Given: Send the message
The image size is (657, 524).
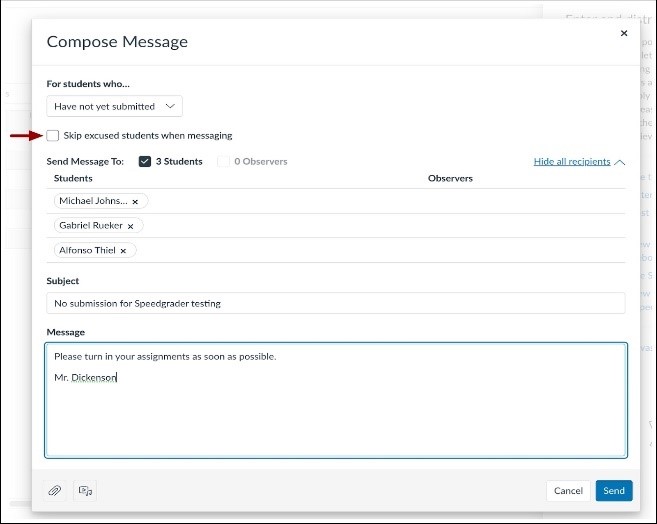Looking at the screenshot, I should [614, 490].
